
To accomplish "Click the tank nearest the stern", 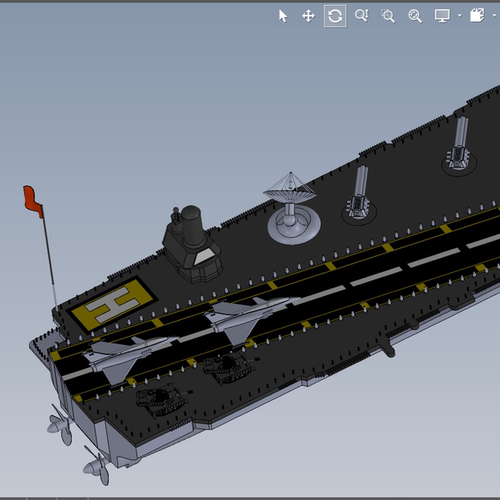I will 162,399.
